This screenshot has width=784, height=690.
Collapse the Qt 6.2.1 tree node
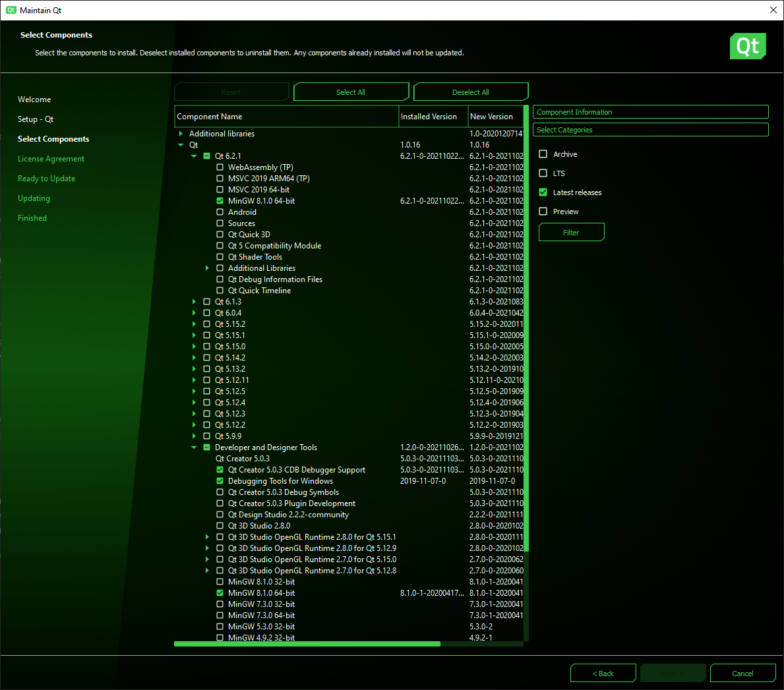coord(194,156)
